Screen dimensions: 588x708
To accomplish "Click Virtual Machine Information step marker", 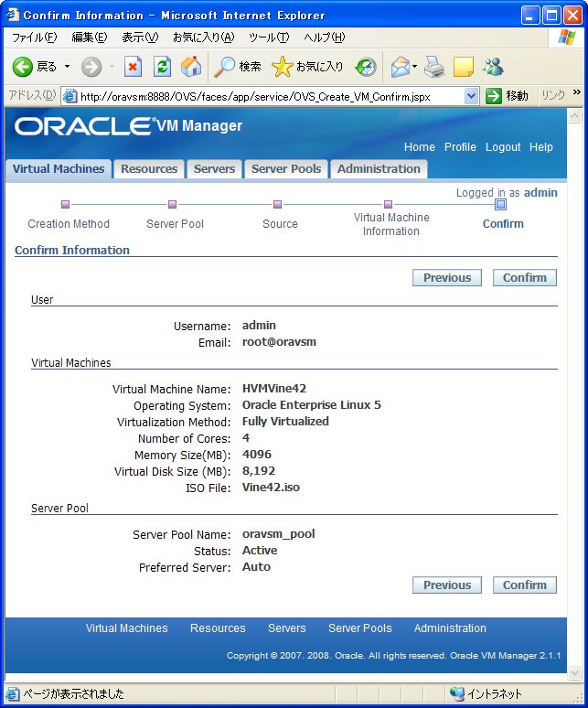I will pos(388,205).
